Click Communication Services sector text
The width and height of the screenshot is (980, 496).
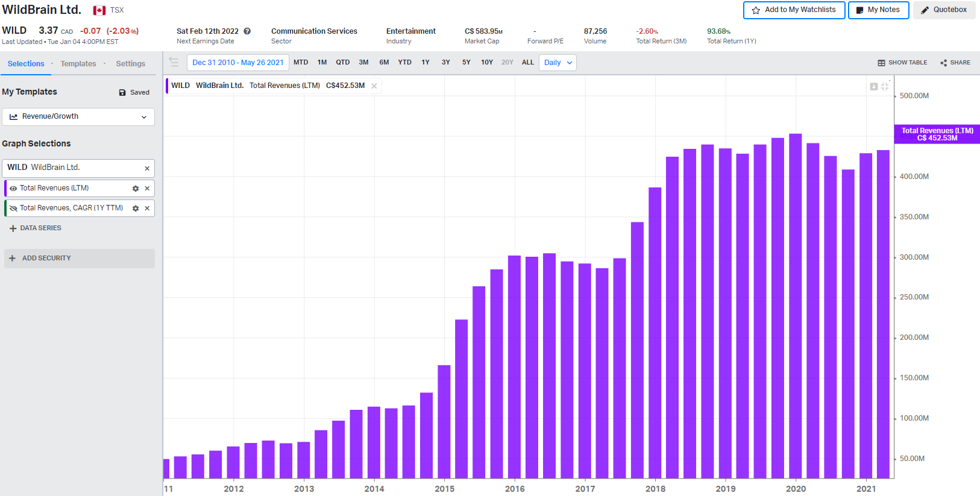314,31
